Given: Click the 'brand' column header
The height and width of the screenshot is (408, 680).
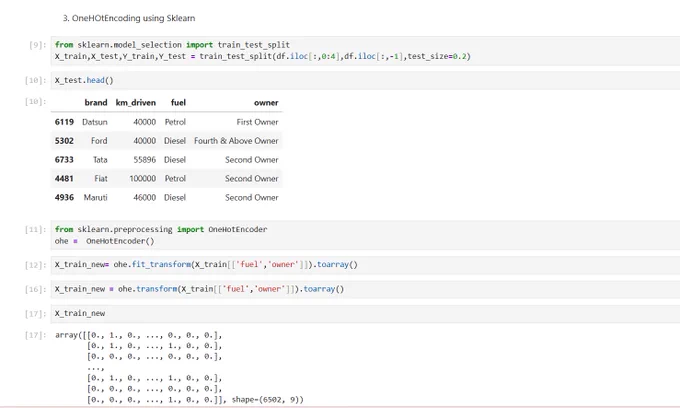Looking at the screenshot, I should (x=96, y=103).
